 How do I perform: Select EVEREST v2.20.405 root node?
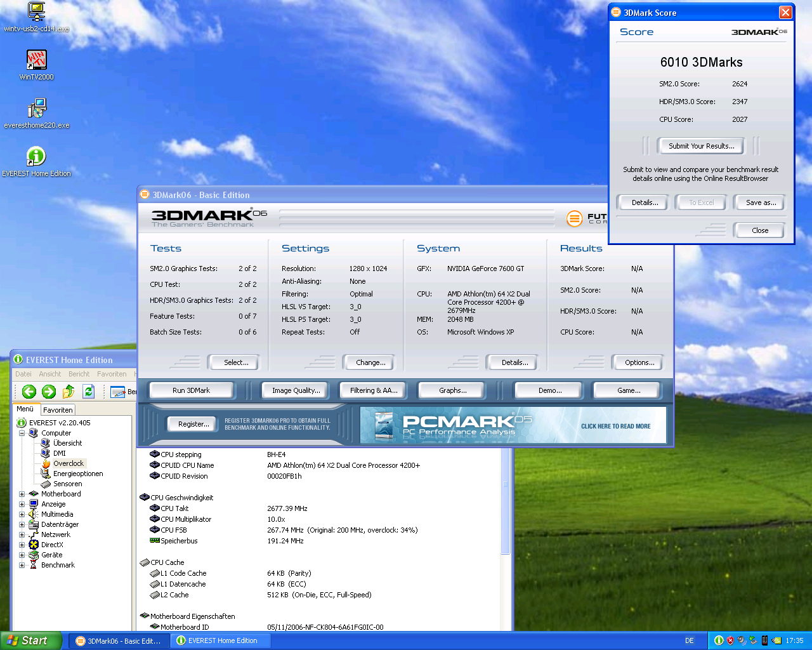(x=60, y=423)
